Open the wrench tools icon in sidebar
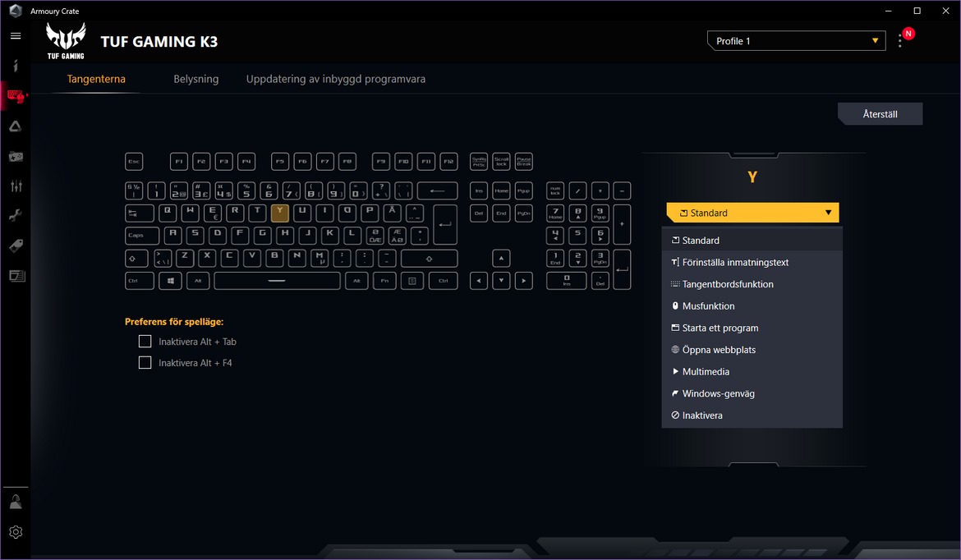Image resolution: width=961 pixels, height=560 pixels. click(x=16, y=216)
